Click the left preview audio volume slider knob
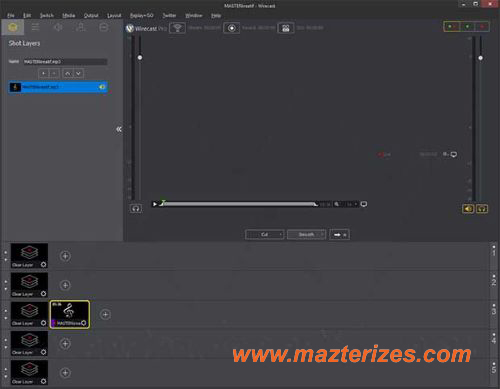The height and width of the screenshot is (389, 500). 140,57
